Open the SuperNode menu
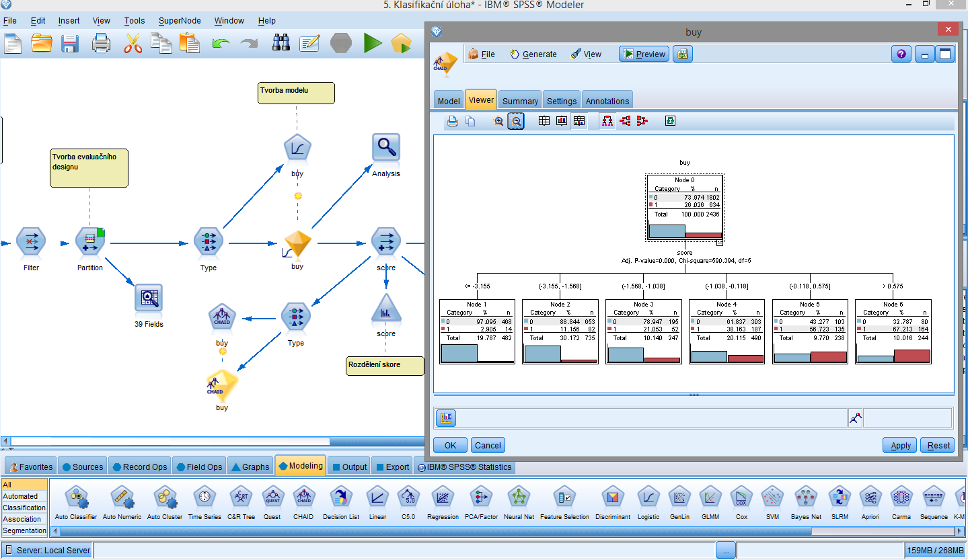The width and height of the screenshot is (968, 560). pyautogui.click(x=180, y=21)
